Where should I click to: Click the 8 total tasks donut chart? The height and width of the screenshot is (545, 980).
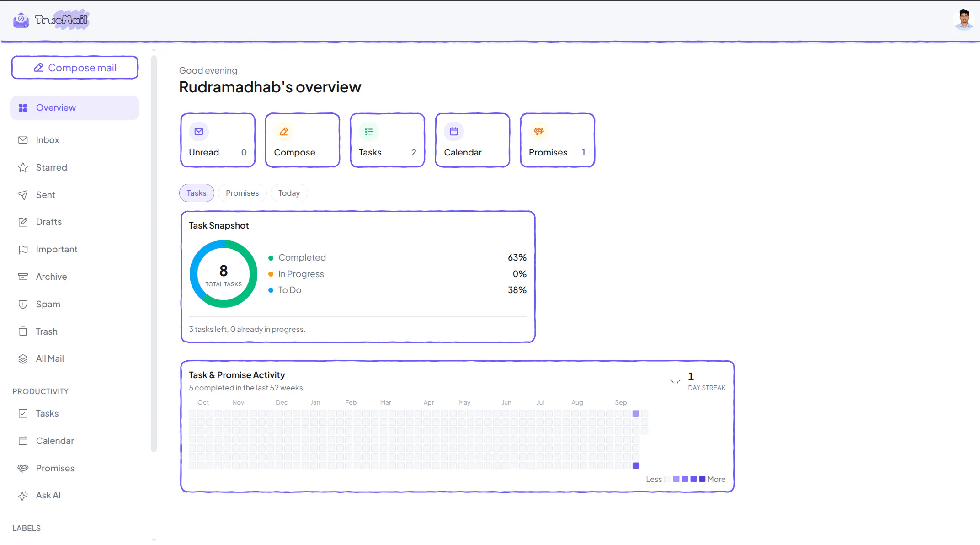click(224, 274)
